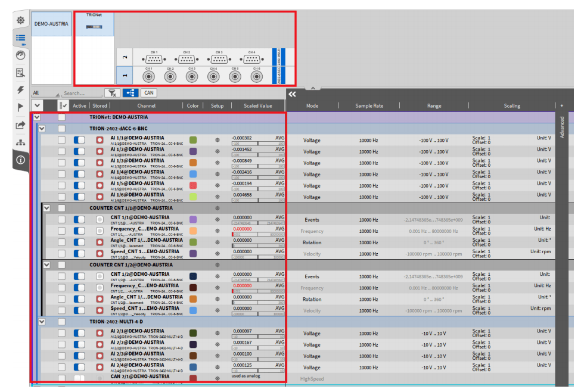The width and height of the screenshot is (581, 392).
Task: Click the flag icon in the left sidebar
Action: tap(20, 107)
